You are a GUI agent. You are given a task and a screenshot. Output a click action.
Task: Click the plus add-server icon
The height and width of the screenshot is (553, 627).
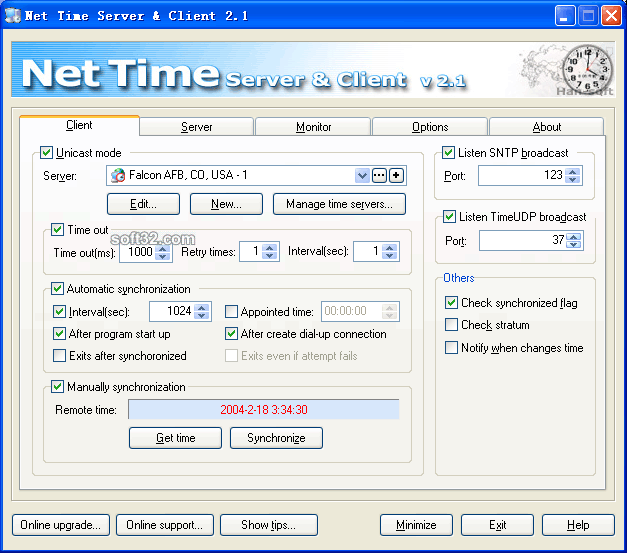[396, 176]
